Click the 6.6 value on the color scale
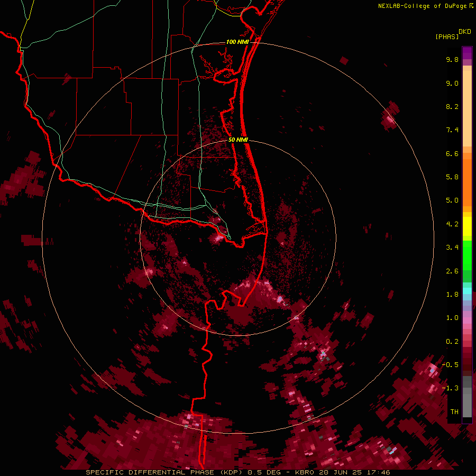 point(452,153)
